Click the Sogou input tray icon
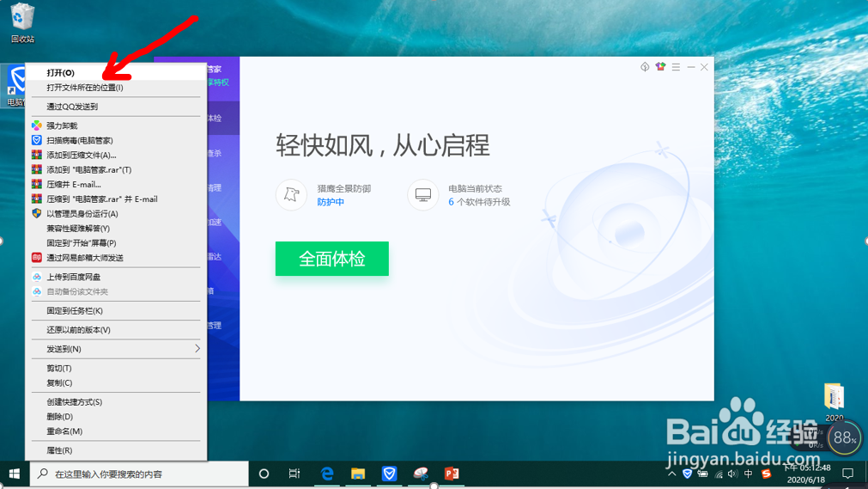The width and height of the screenshot is (868, 489). point(766,474)
